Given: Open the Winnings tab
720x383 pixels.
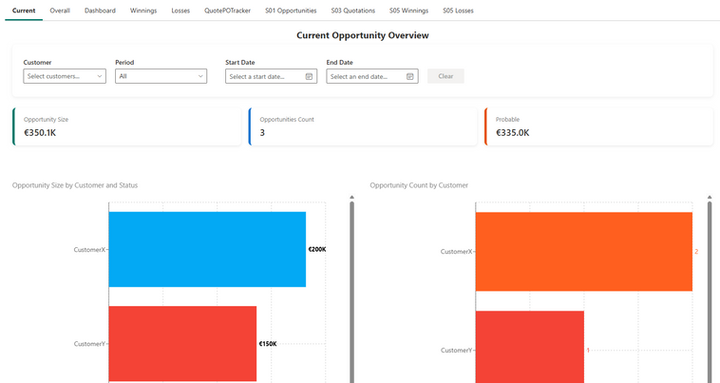Looking at the screenshot, I should tap(143, 11).
